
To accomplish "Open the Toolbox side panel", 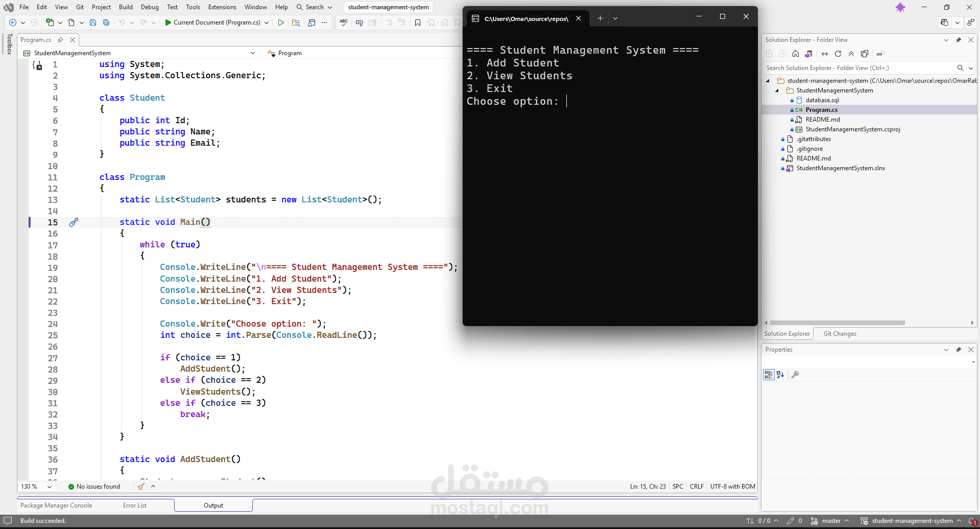I will [x=9, y=44].
